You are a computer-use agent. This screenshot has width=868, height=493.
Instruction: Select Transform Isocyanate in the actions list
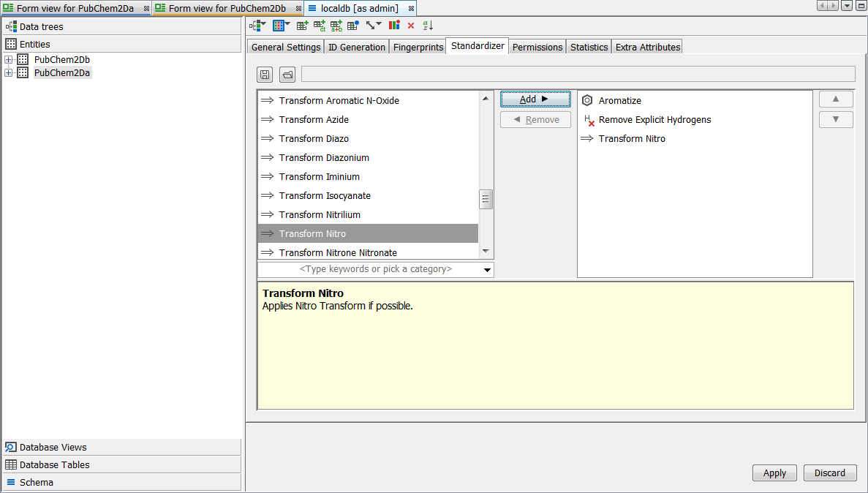click(325, 196)
